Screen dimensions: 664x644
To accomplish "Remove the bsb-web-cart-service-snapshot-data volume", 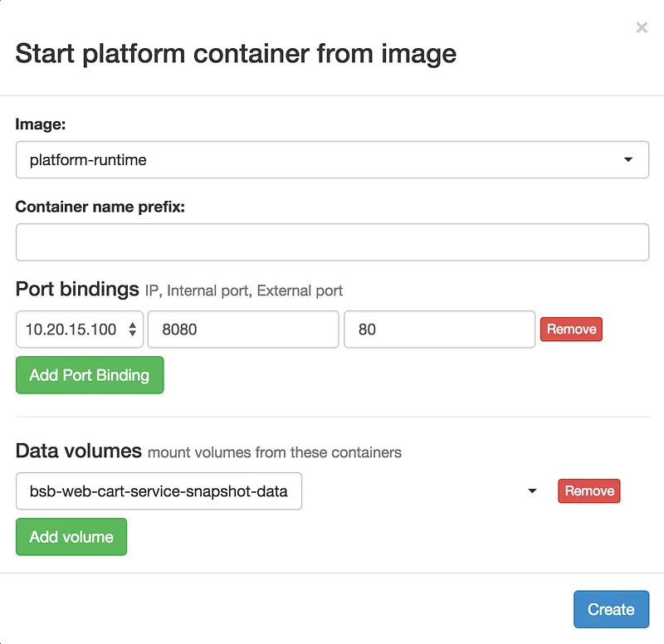I will tap(589, 491).
